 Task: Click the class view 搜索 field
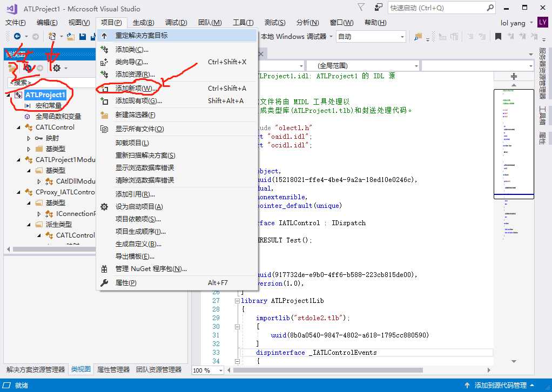click(x=51, y=82)
